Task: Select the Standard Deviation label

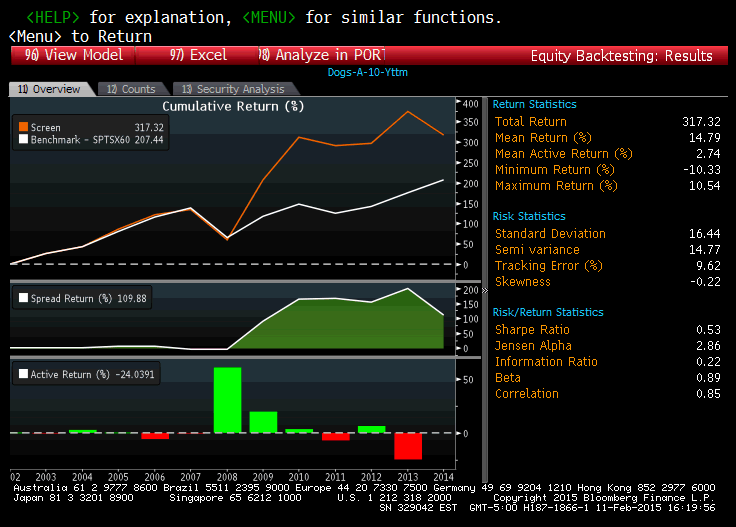Action: tap(550, 234)
